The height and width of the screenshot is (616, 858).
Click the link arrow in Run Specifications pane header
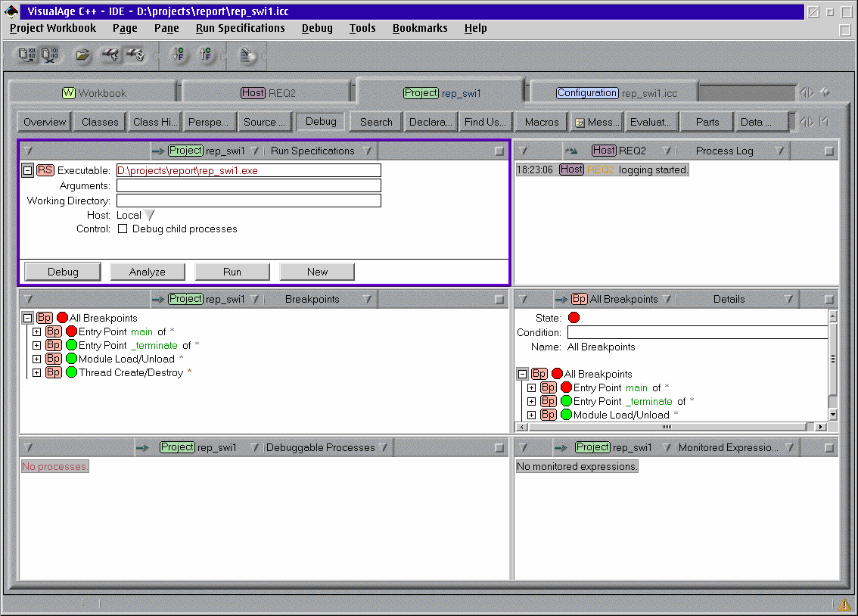158,151
